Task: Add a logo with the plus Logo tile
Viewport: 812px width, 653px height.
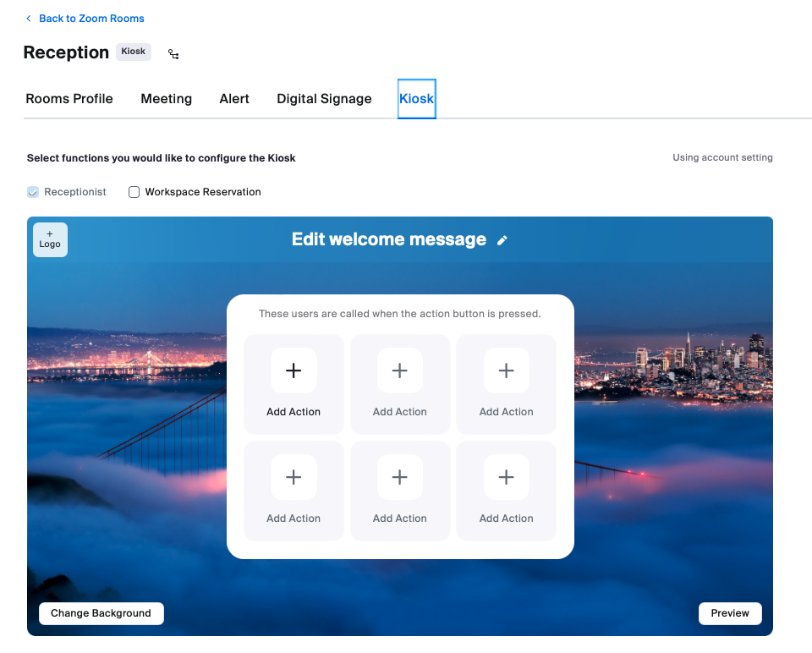Action: point(50,239)
